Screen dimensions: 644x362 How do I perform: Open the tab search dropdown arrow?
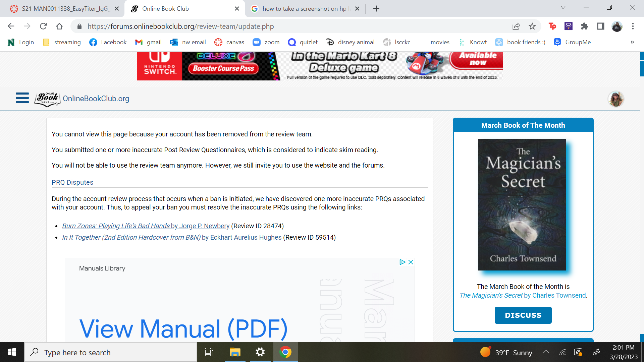563,7
